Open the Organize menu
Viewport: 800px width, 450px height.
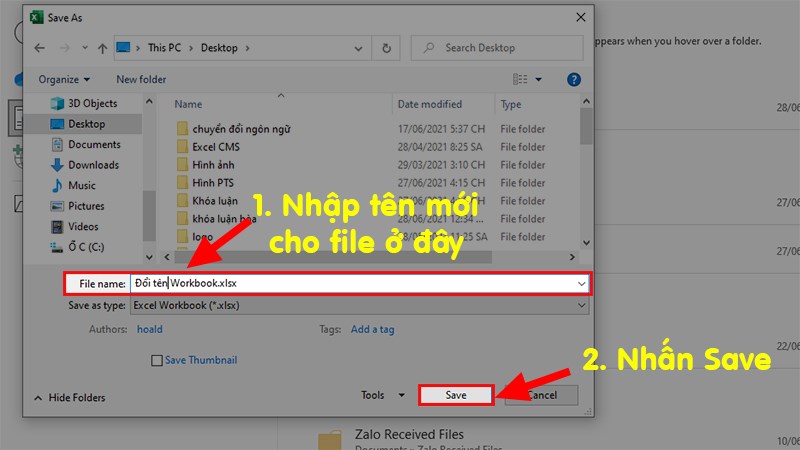pos(64,80)
